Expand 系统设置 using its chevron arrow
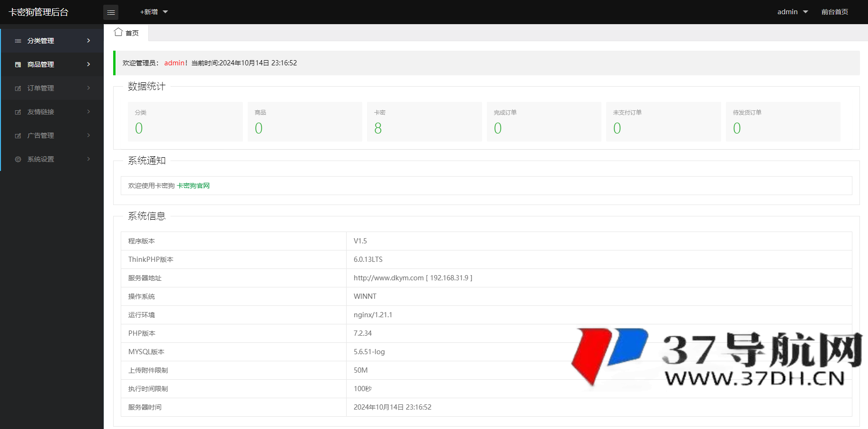This screenshot has width=868, height=429. click(x=89, y=159)
